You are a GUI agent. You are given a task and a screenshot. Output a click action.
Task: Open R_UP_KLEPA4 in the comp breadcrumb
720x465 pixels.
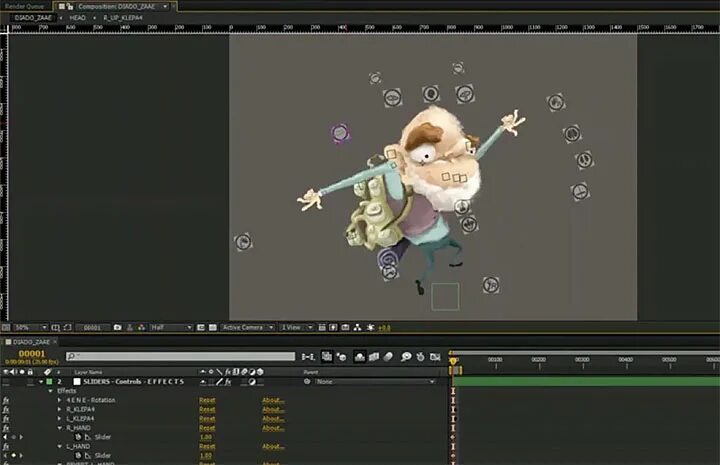point(123,18)
